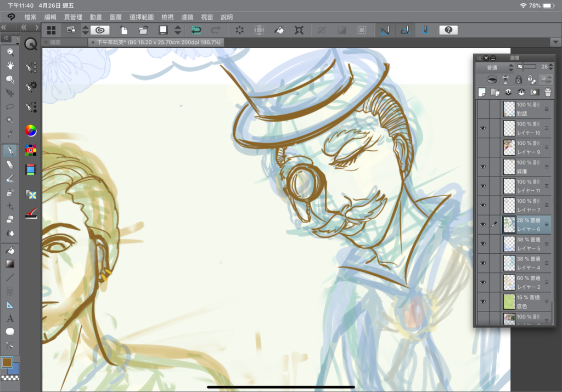Open the 視窗 menu
The width and height of the screenshot is (562, 392).
(x=207, y=17)
